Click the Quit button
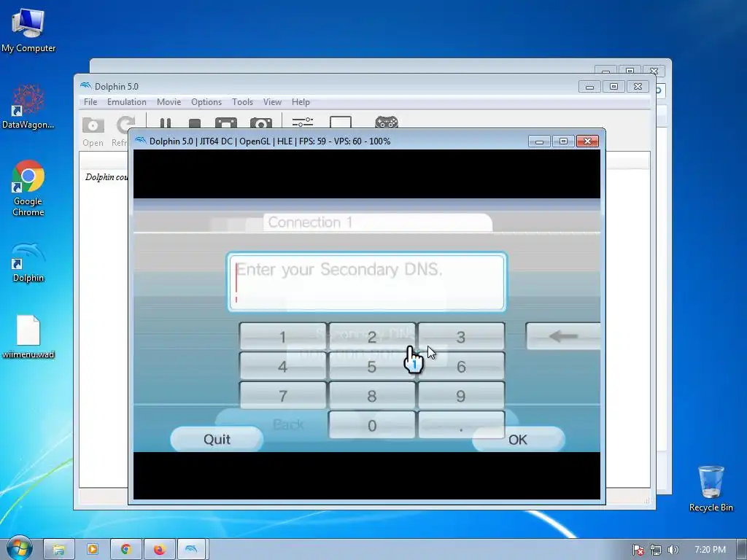The image size is (747, 560). coord(217,439)
